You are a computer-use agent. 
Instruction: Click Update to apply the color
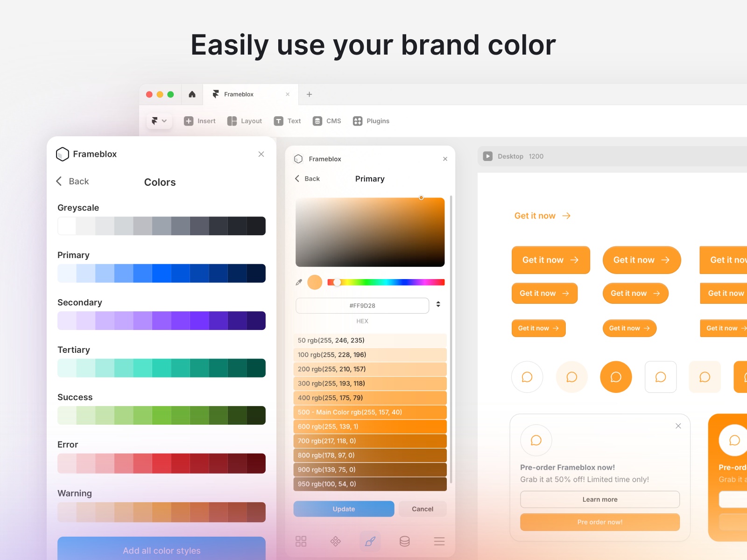pyautogui.click(x=344, y=509)
